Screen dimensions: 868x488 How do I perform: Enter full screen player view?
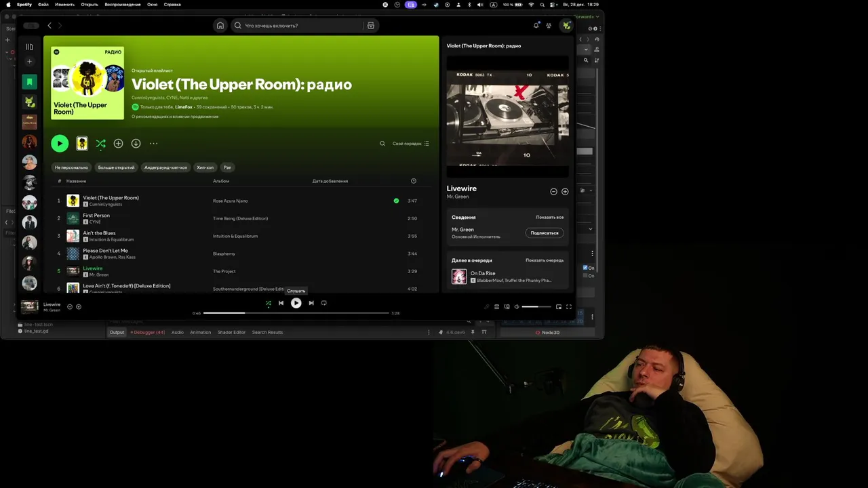pyautogui.click(x=569, y=307)
